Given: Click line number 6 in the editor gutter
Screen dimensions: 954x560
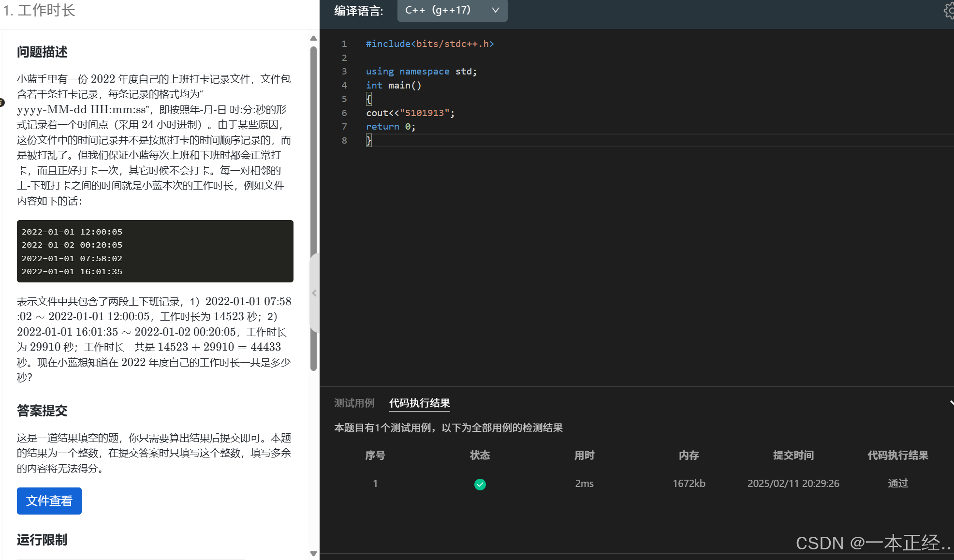Looking at the screenshot, I should pos(344,113).
